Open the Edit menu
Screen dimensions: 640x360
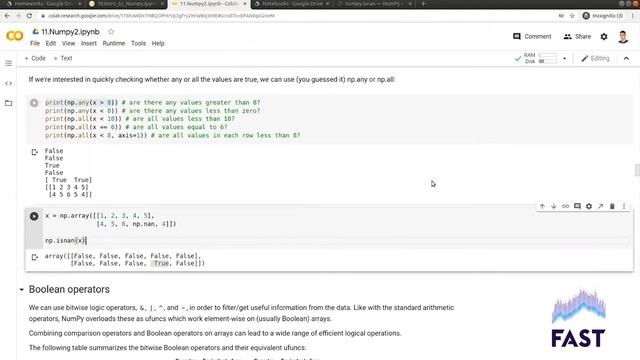[51, 43]
